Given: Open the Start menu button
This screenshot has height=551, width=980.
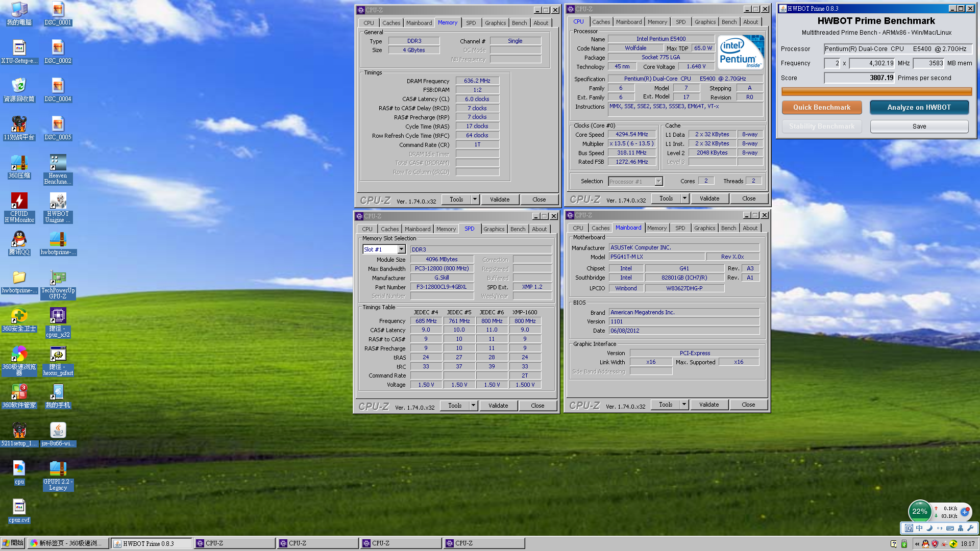Looking at the screenshot, I should point(13,543).
